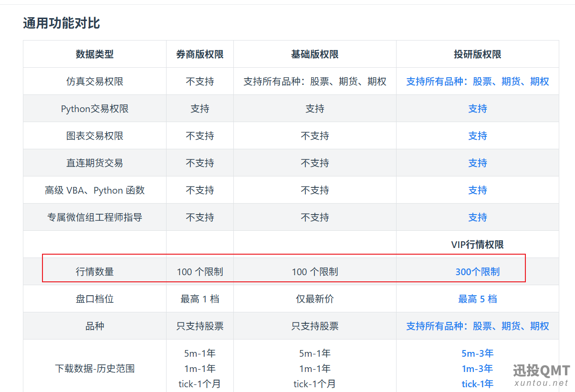Click the 行情数量 row label
This screenshot has height=392, width=575.
point(94,272)
